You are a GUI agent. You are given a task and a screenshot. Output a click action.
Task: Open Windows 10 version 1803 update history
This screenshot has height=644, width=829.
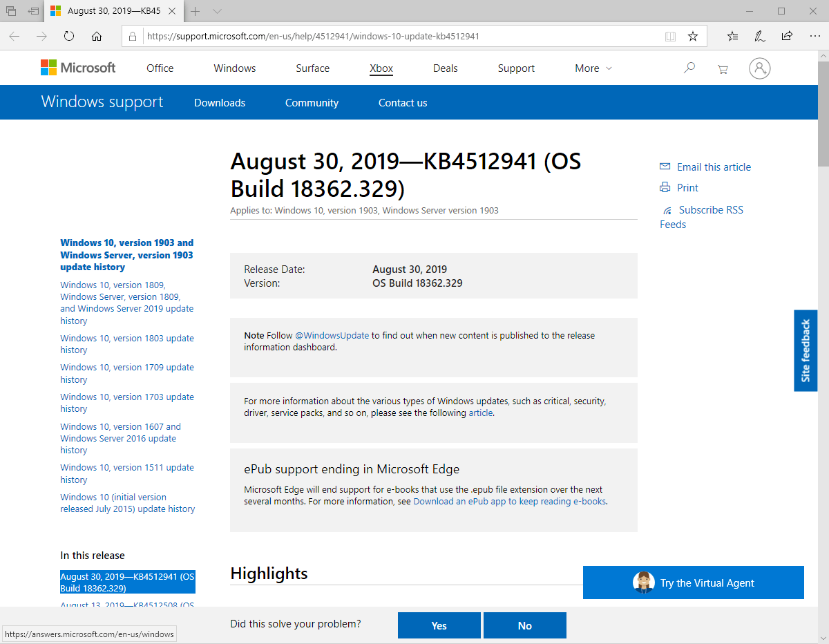click(x=127, y=344)
